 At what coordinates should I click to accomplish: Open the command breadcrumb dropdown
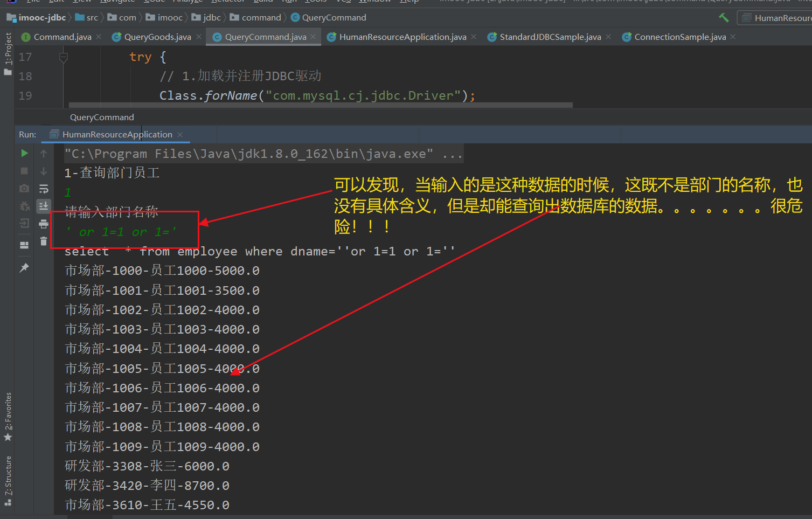(261, 17)
